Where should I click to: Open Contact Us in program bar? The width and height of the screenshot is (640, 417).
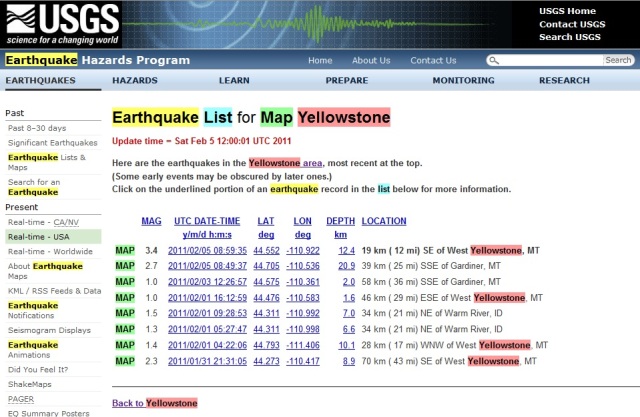433,60
